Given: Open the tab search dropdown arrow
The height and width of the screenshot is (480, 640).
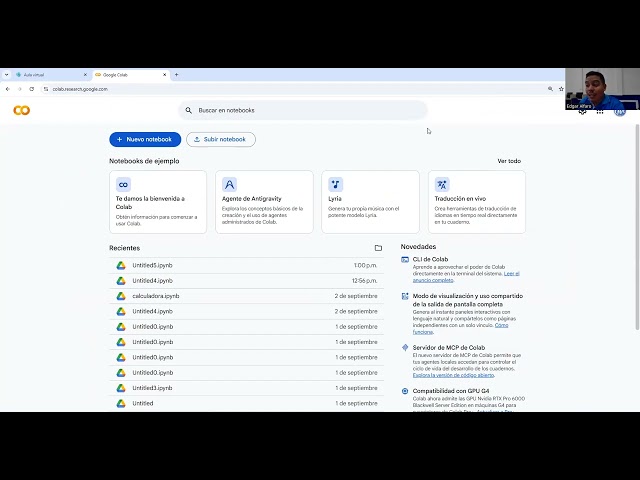Looking at the screenshot, I should coord(7,75).
